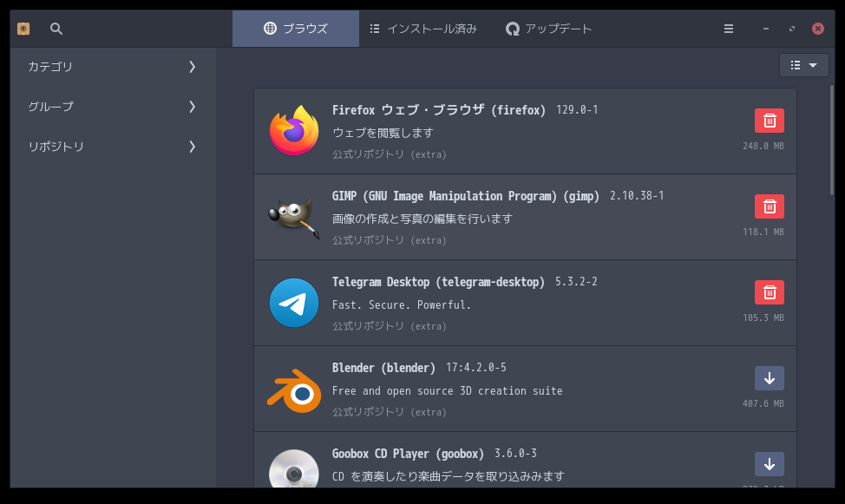Remove Firefox with the trash button
This screenshot has width=845, height=504.
pyautogui.click(x=769, y=121)
